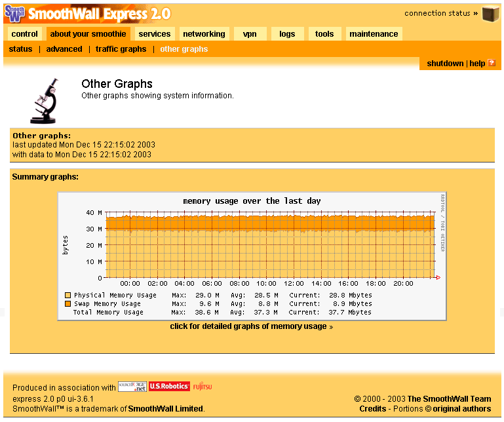
Task: Open the tools tab
Action: pos(324,34)
